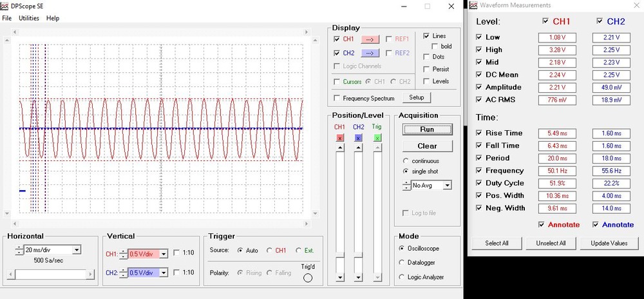Screen dimensions: 644x299
Task: Open the Help menu
Action: coord(53,18)
